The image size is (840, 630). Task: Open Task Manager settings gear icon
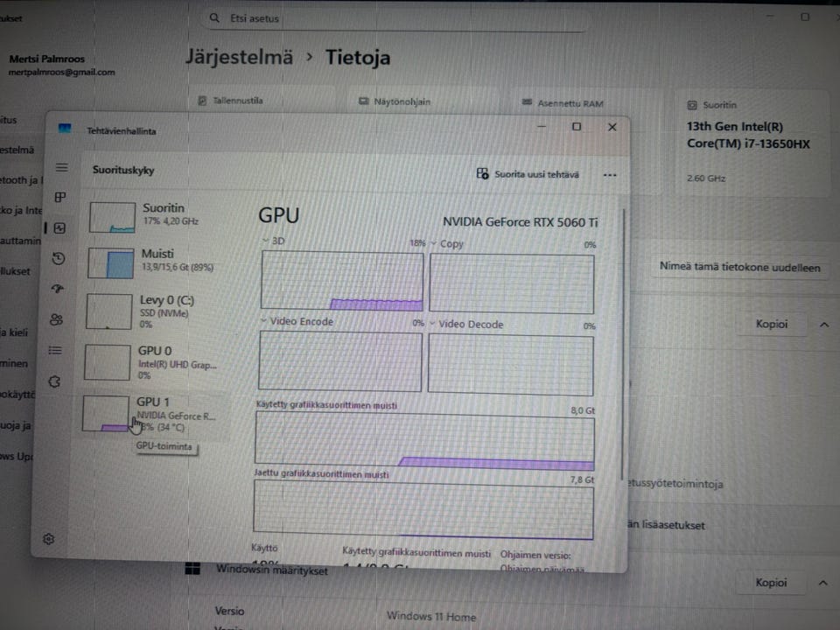[49, 538]
